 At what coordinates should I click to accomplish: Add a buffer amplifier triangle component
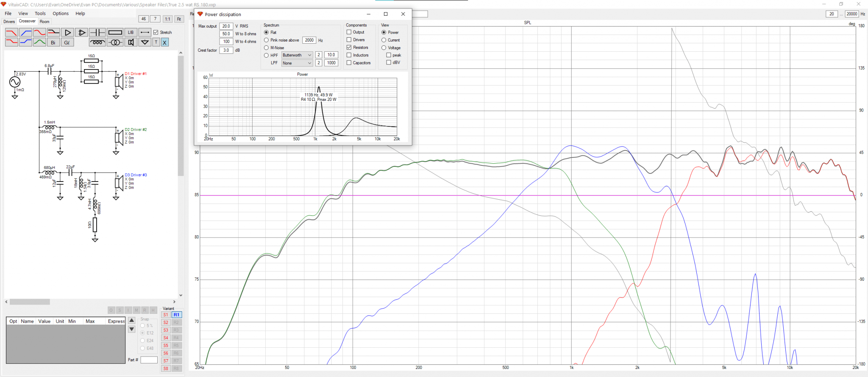coord(67,32)
